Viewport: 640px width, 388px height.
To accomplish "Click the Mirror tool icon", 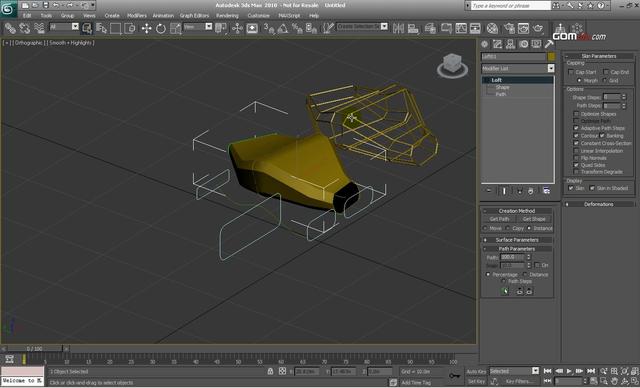I will [398, 28].
